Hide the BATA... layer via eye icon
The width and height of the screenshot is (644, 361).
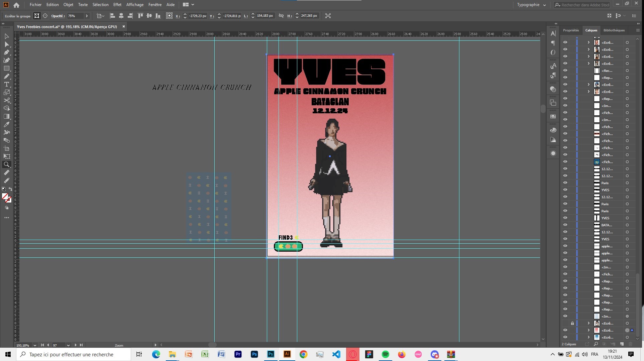coord(565,225)
